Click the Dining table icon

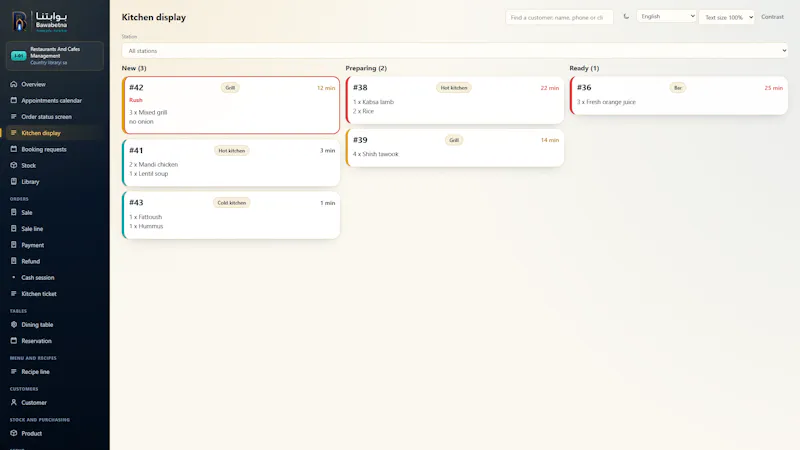click(x=14, y=324)
